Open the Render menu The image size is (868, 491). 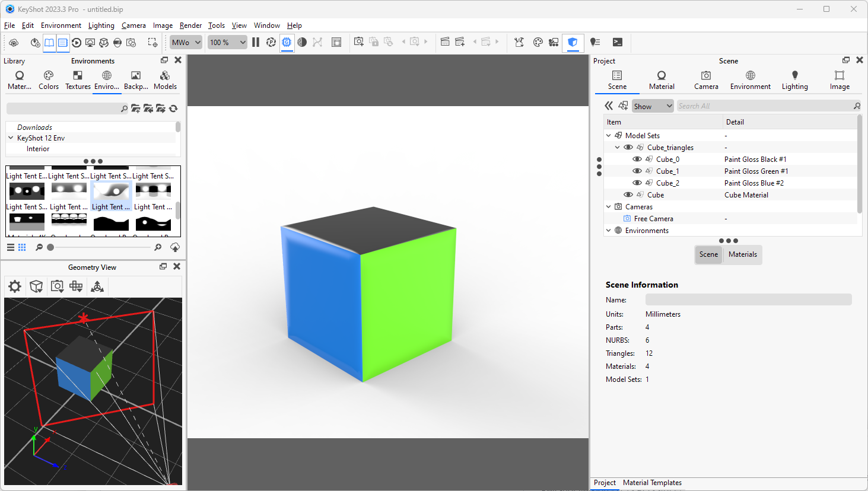190,25
